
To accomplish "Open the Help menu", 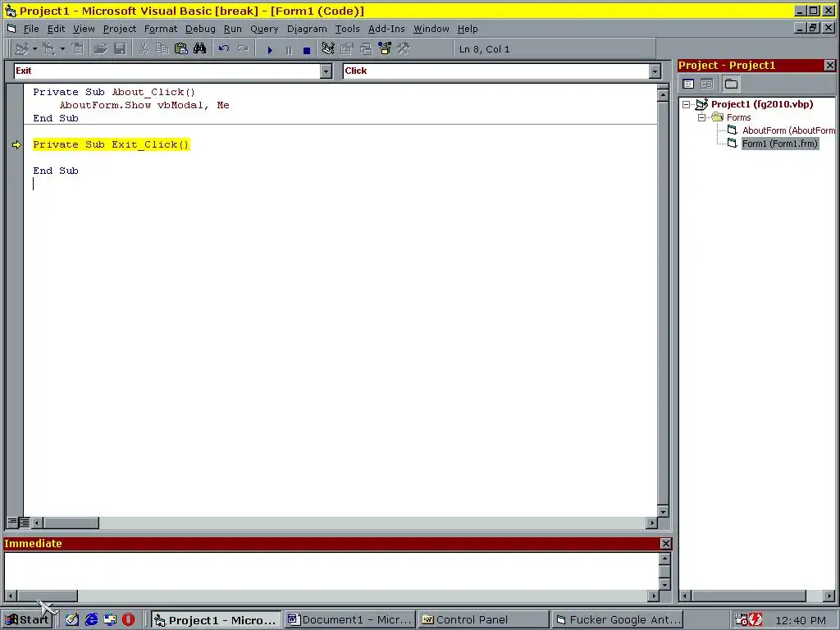I will coord(467,29).
